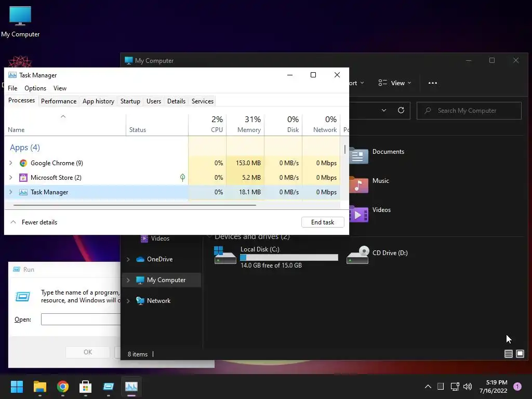This screenshot has height=399, width=532.
Task: Open the File menu in Task Manager
Action: 12,88
